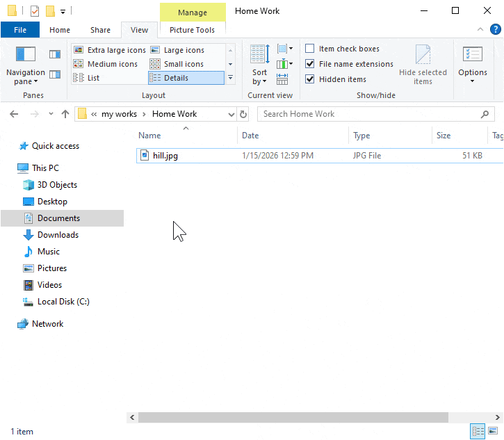Screen dimensions: 504x440
Task: Click the Forward arrow button
Action: pyautogui.click(x=34, y=114)
